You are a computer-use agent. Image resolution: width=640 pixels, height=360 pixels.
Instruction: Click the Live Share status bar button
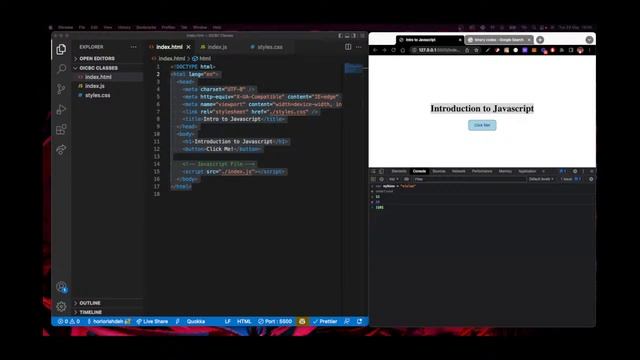tap(152, 322)
